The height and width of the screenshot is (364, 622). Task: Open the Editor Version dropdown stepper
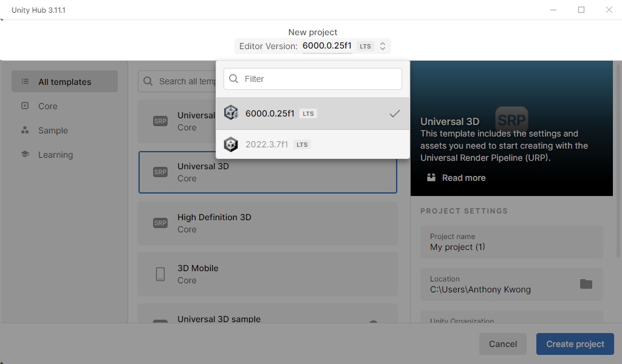(x=381, y=45)
